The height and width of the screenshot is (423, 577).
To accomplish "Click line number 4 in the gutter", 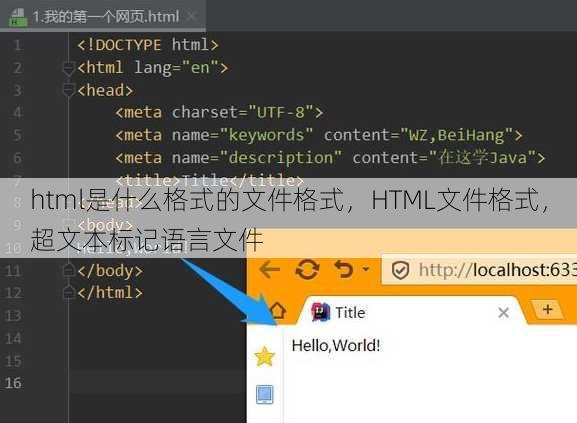I will [x=17, y=112].
